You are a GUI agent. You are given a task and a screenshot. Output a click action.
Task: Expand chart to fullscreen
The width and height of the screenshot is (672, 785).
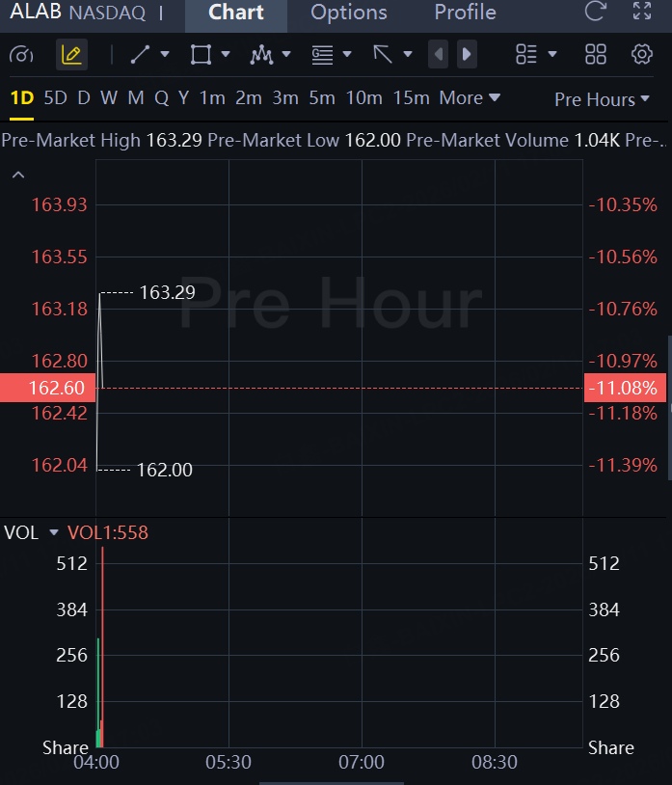coord(642,13)
